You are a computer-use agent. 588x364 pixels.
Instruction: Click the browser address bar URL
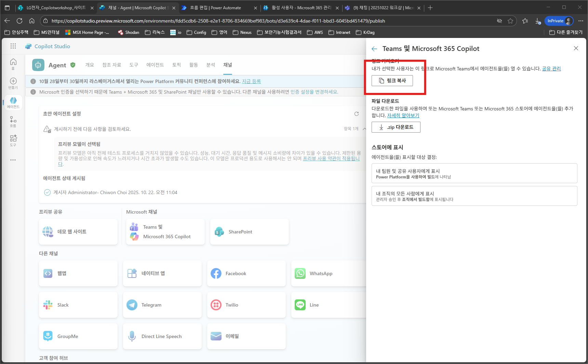coord(218,21)
